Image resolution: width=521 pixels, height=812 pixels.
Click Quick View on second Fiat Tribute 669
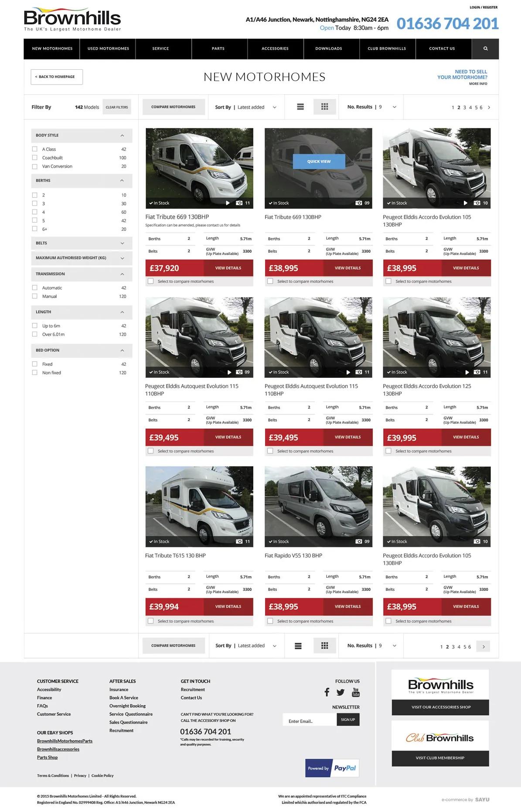[x=319, y=161]
